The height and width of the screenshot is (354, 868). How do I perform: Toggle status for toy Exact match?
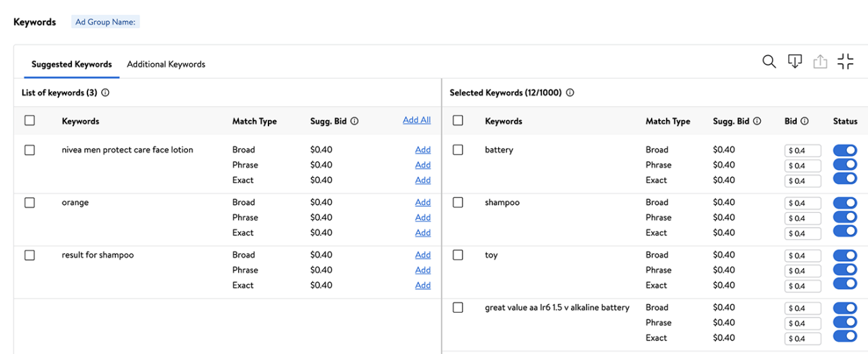845,283
